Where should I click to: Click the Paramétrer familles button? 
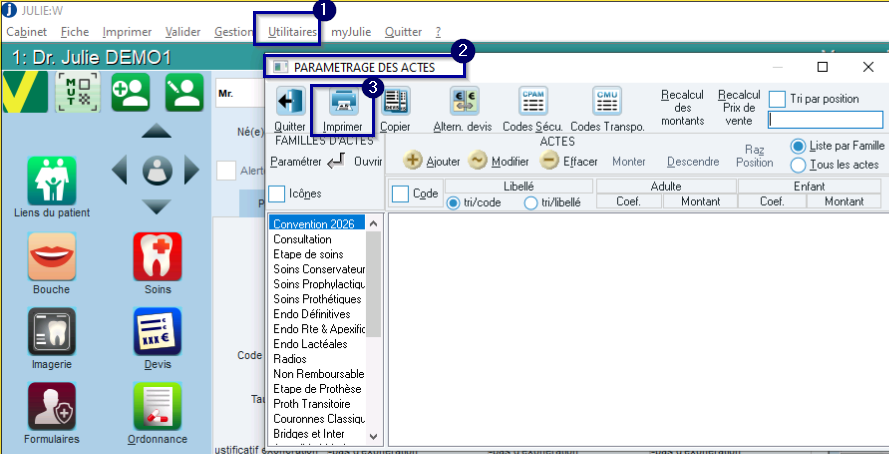(x=295, y=162)
